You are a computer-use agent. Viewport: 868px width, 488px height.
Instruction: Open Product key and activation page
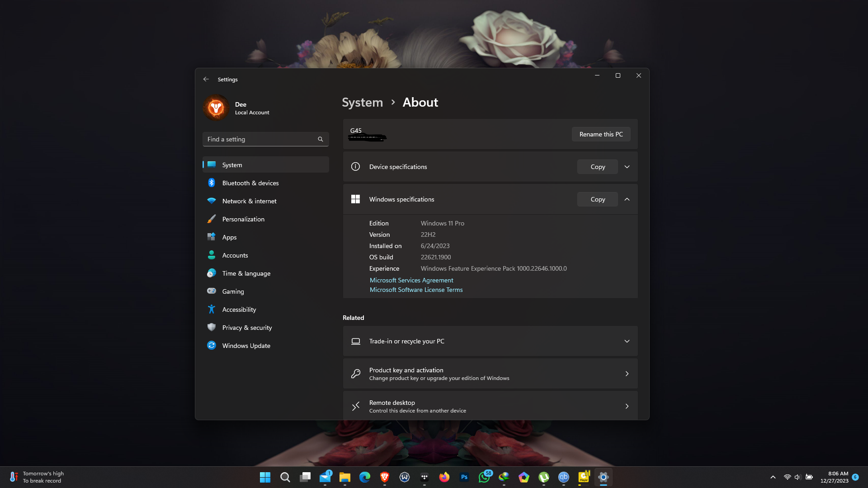[x=490, y=374]
